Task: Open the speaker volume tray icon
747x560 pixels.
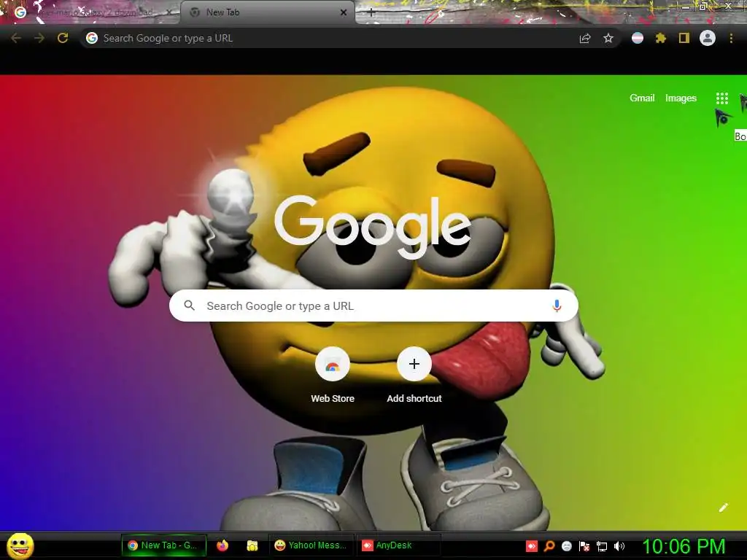Action: pos(619,546)
